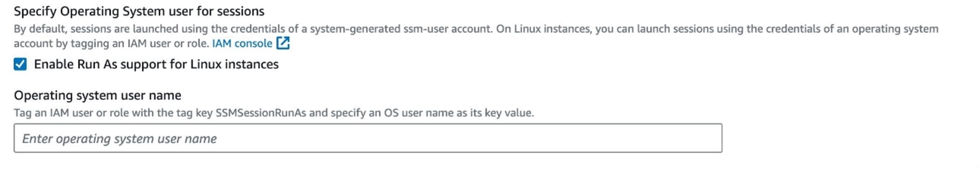The image size is (980, 169).
Task: Click the 'IAM' word in the console link
Action: pyautogui.click(x=222, y=43)
